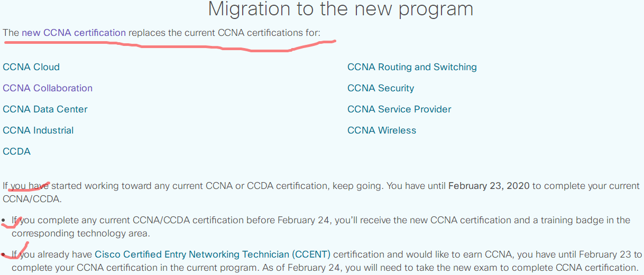Screen dimensions: 644x275
Task: Click the phrase 'corresponding technology area.'
Action: pos(81,233)
